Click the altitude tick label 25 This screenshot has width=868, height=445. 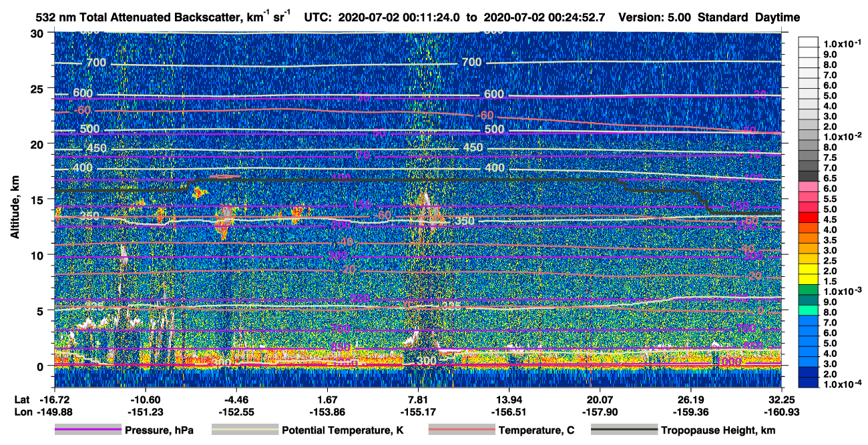[38, 88]
